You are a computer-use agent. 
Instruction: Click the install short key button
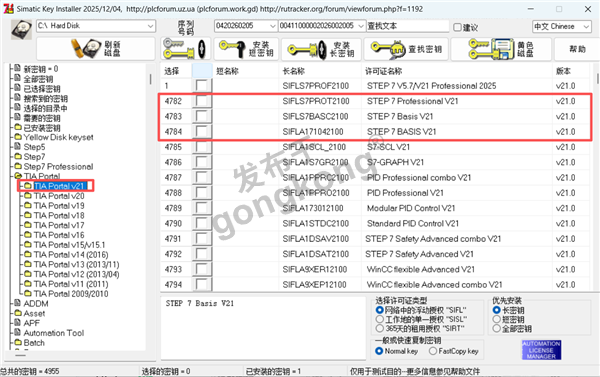[247, 49]
